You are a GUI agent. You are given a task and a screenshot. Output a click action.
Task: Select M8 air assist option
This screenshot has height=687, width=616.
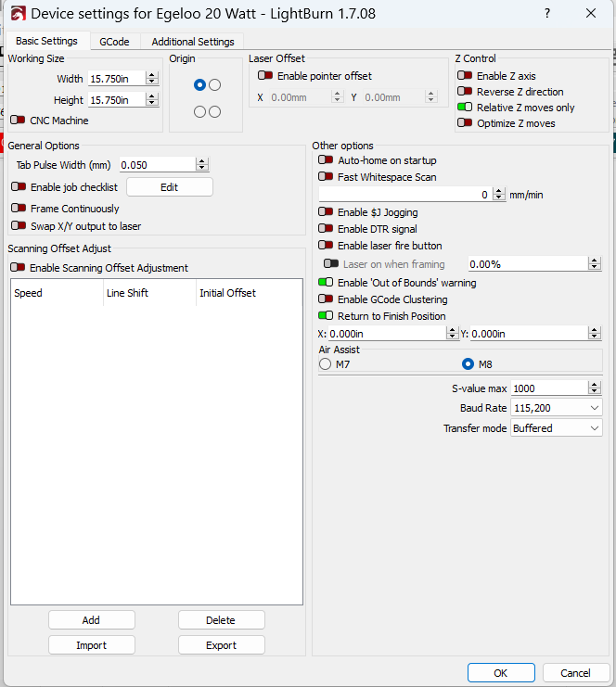[x=468, y=364]
